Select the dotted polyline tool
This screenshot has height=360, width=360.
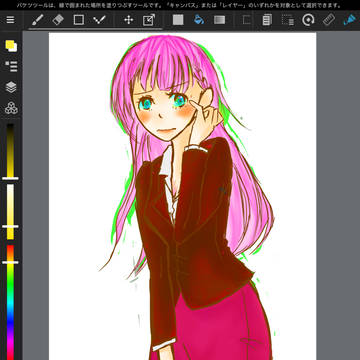point(99,20)
